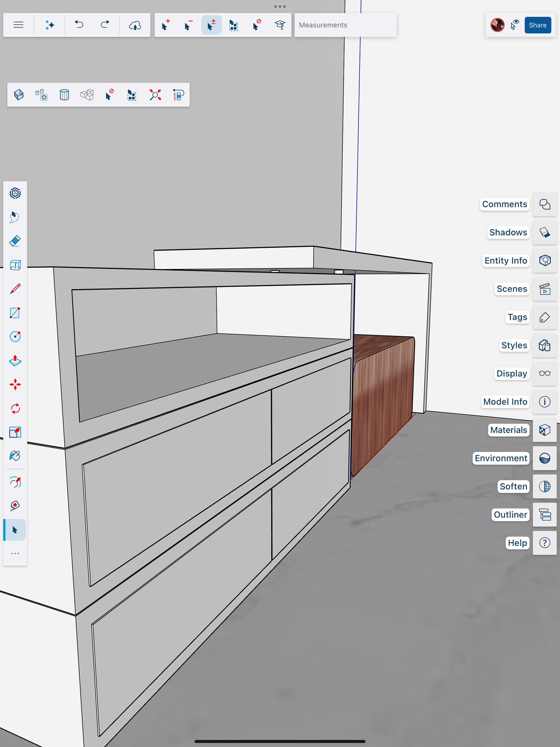The image size is (560, 747).
Task: Open the Outliner panel
Action: pyautogui.click(x=545, y=515)
